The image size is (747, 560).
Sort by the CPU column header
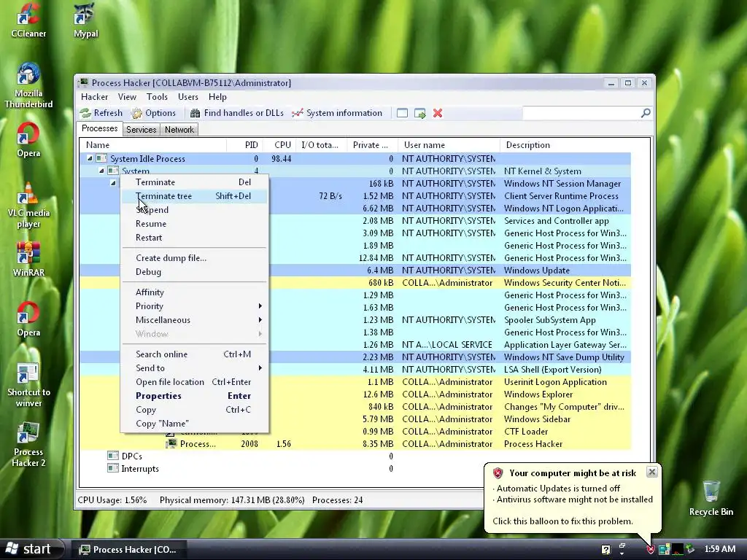[x=278, y=145]
